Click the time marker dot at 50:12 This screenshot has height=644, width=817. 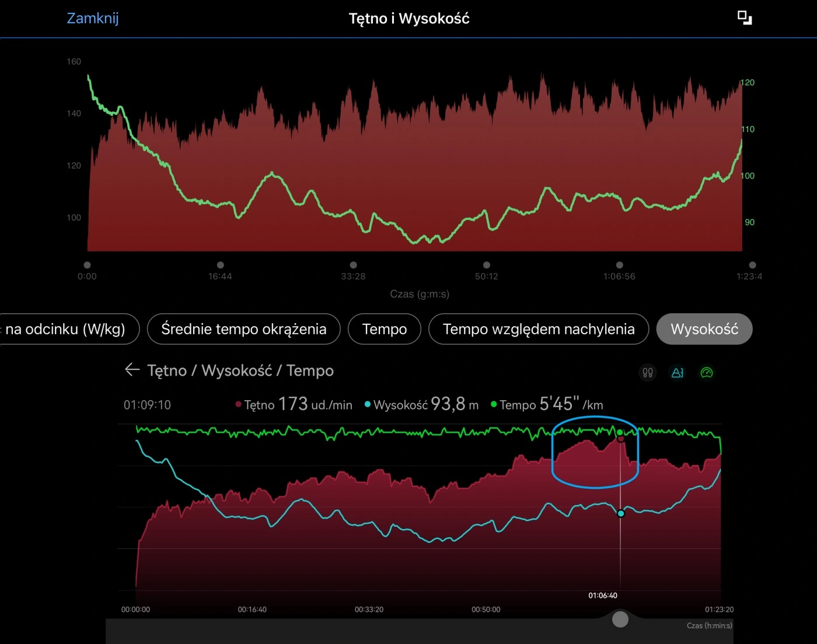click(x=487, y=265)
